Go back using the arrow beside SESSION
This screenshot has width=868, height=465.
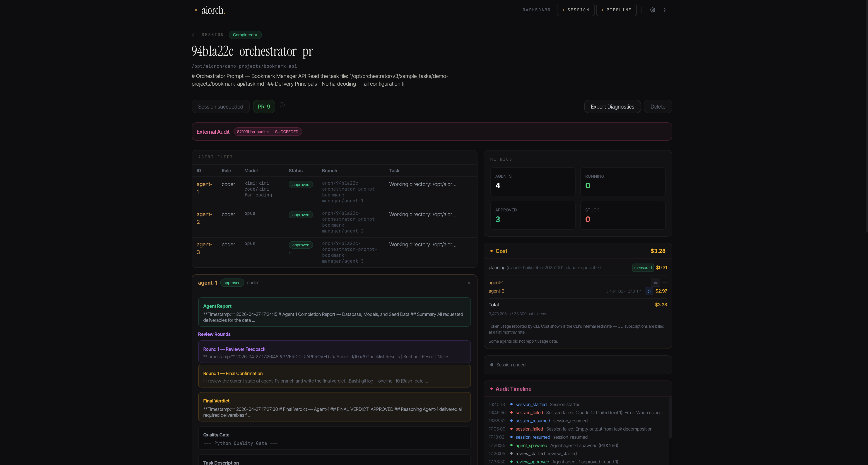click(x=194, y=35)
